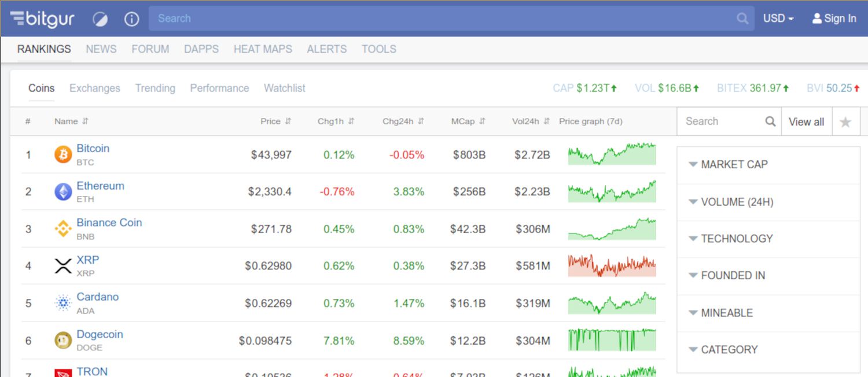Image resolution: width=868 pixels, height=377 pixels.
Task: Open the Dogecoin link
Action: pyautogui.click(x=100, y=334)
